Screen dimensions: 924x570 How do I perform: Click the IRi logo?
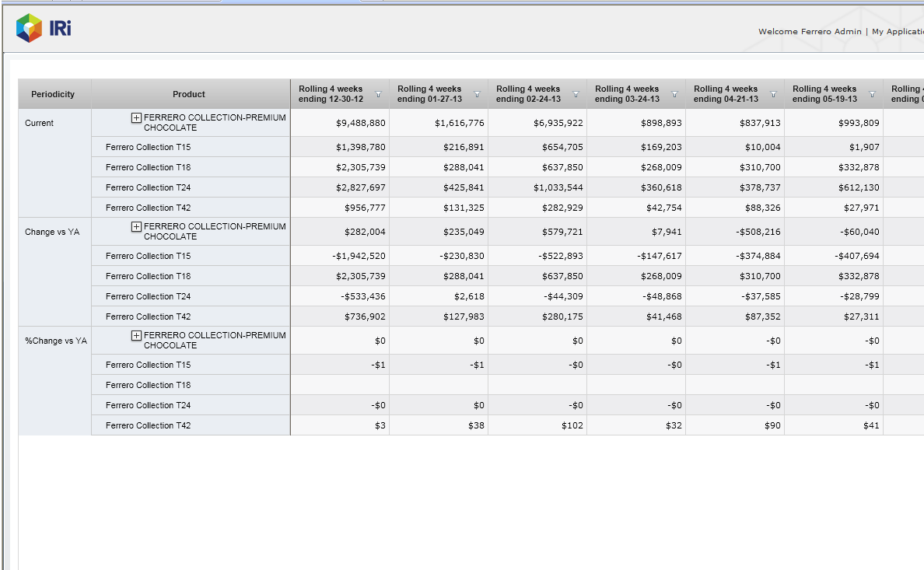[44, 29]
